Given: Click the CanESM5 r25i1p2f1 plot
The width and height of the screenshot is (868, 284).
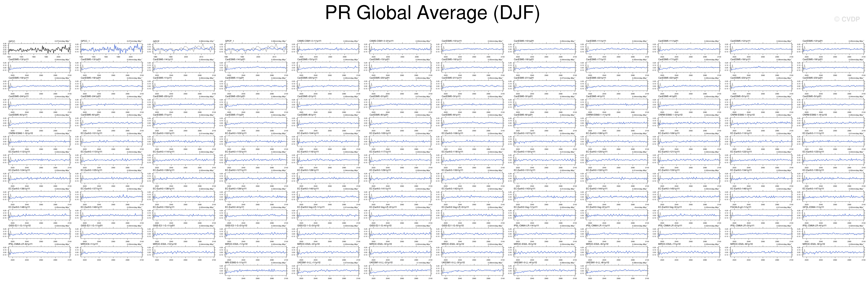Looking at the screenshot, I should click(x=256, y=105).
